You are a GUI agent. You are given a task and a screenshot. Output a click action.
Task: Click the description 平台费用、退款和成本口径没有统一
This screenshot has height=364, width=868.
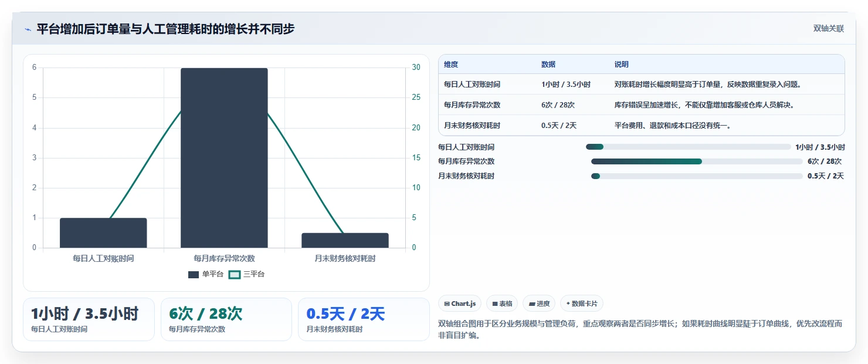coord(673,126)
